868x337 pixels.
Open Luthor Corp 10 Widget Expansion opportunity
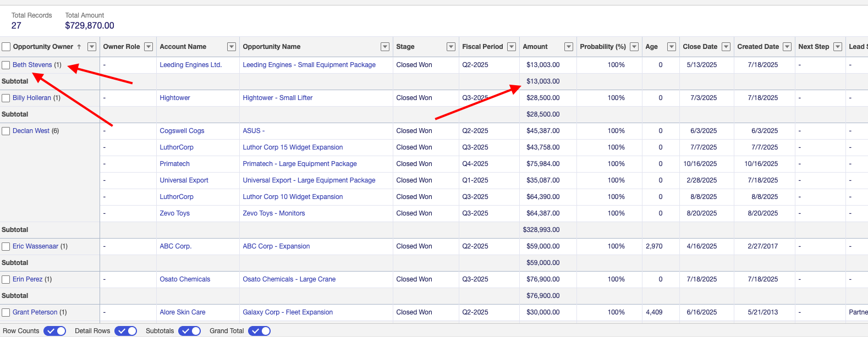[x=293, y=197]
